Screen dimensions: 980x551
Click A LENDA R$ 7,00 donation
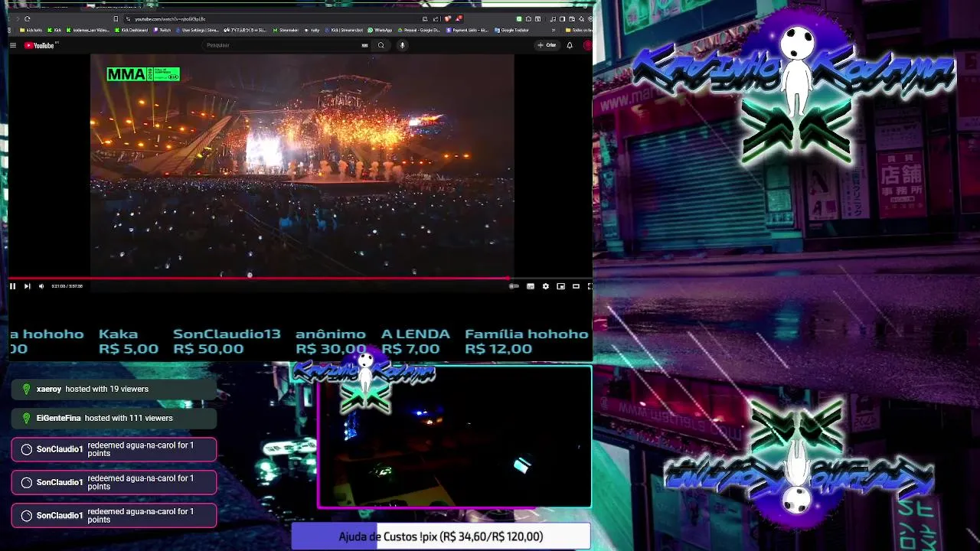coord(416,341)
